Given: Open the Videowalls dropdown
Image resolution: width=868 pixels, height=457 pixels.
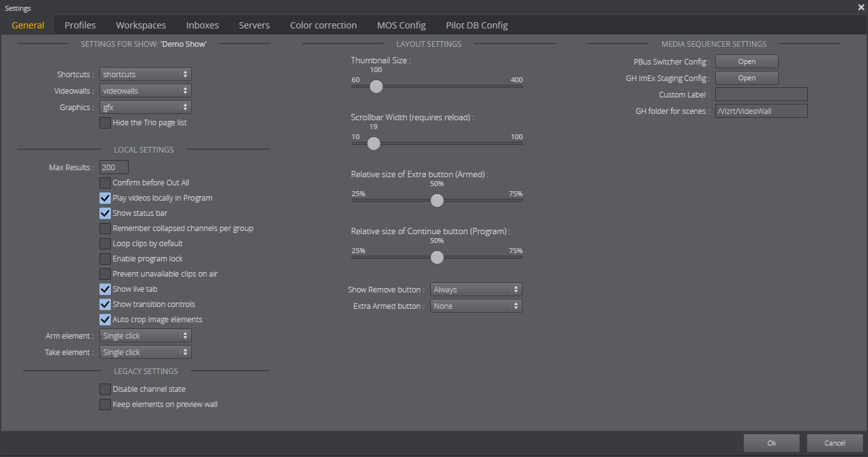Looking at the screenshot, I should click(146, 91).
